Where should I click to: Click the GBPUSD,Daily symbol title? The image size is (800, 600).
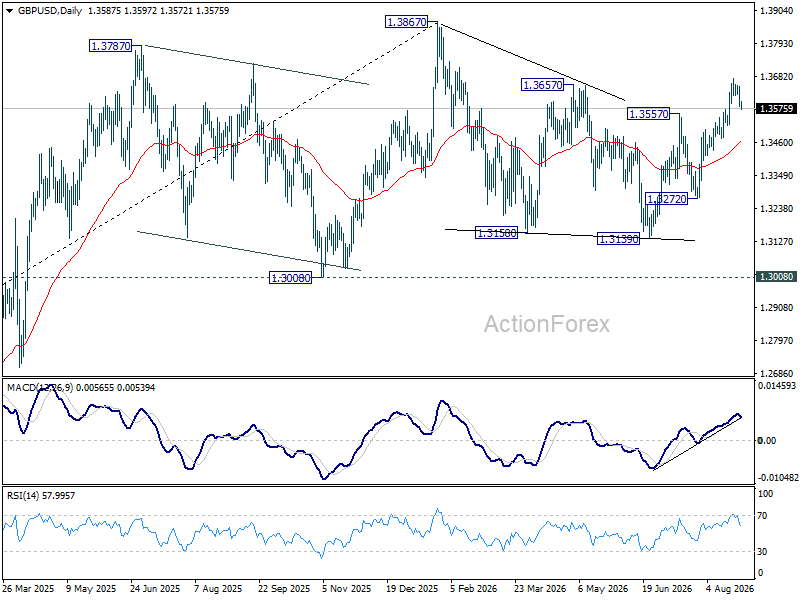pyautogui.click(x=50, y=11)
